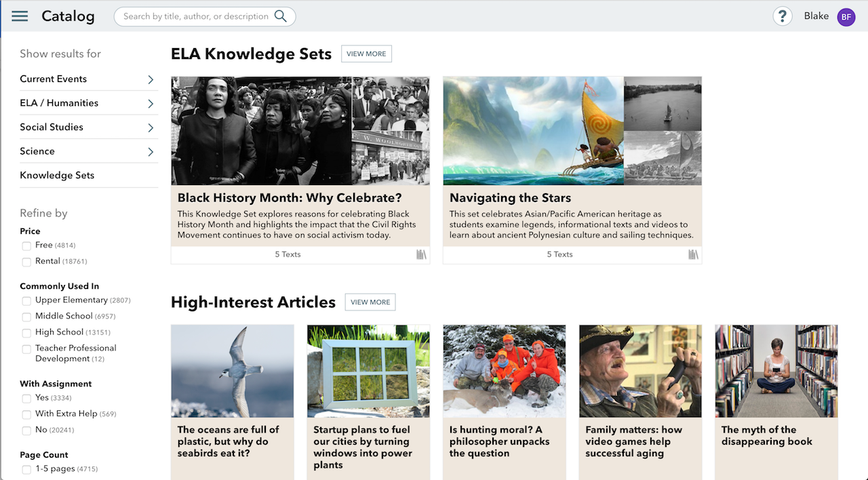The width and height of the screenshot is (868, 480).
Task: Check the Free price filter
Action: pyautogui.click(x=26, y=245)
